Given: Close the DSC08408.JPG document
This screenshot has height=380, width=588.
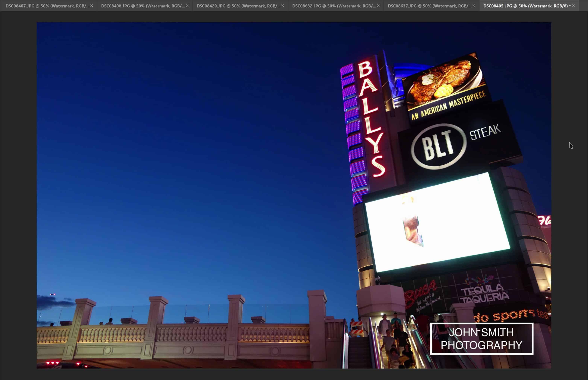Looking at the screenshot, I should click(x=187, y=5).
